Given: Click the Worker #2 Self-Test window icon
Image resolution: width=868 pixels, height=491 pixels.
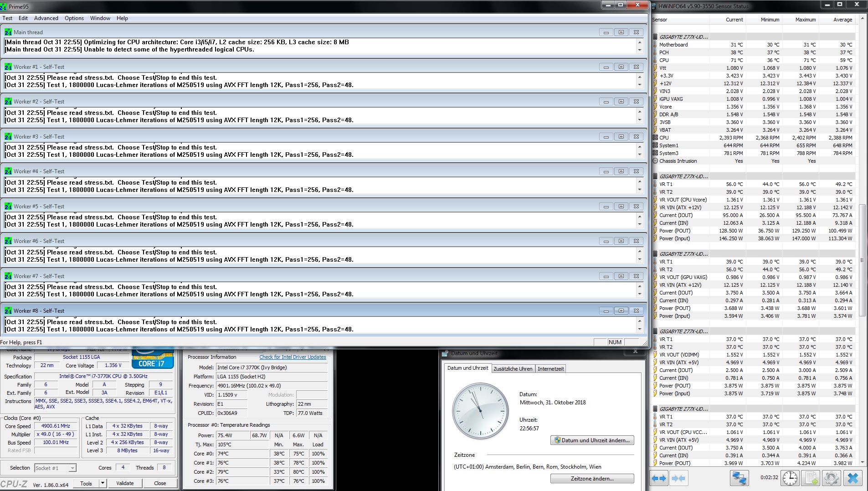Looking at the screenshot, I should (8, 102).
